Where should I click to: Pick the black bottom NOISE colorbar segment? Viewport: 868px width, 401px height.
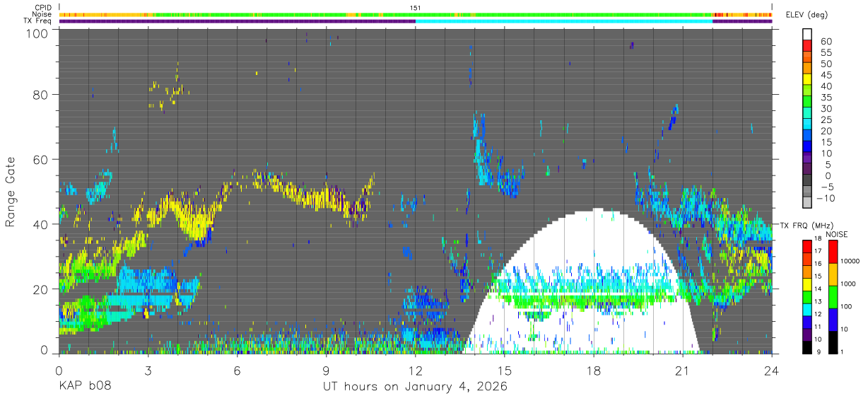coord(833,341)
